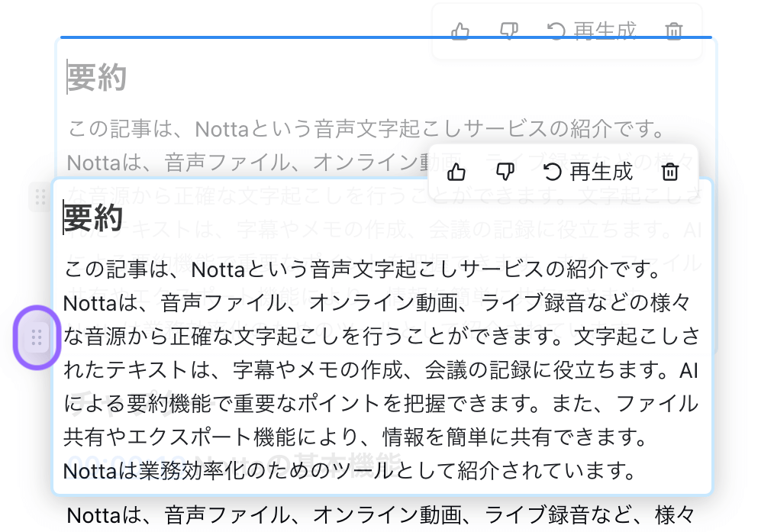Click dark line 'この記事は、Nottaという音声文字起こしサービスの紹介です。'
Image resolution: width=774 pixels, height=532 pixels.
(362, 269)
